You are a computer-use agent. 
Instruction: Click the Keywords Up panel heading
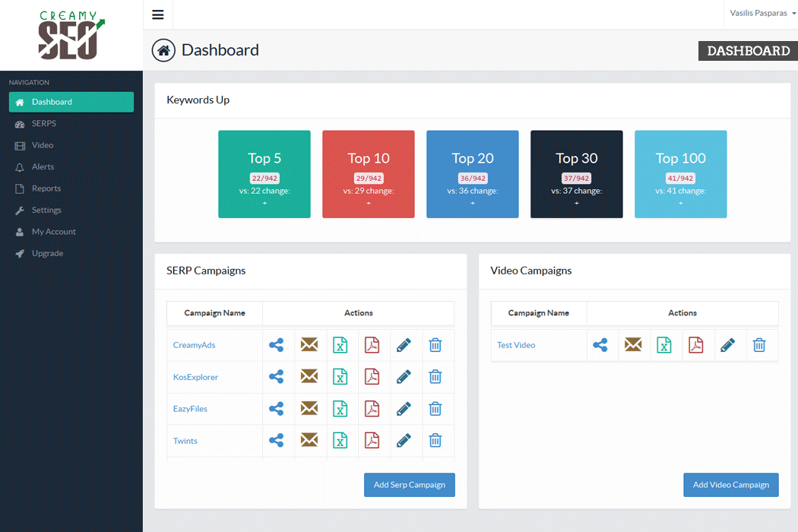click(x=198, y=100)
